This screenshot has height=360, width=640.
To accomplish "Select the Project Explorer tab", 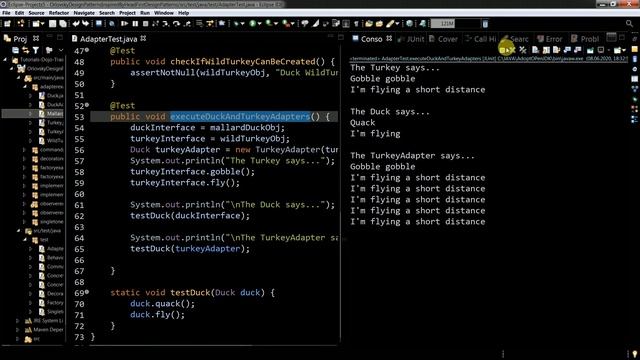I will click(20, 39).
